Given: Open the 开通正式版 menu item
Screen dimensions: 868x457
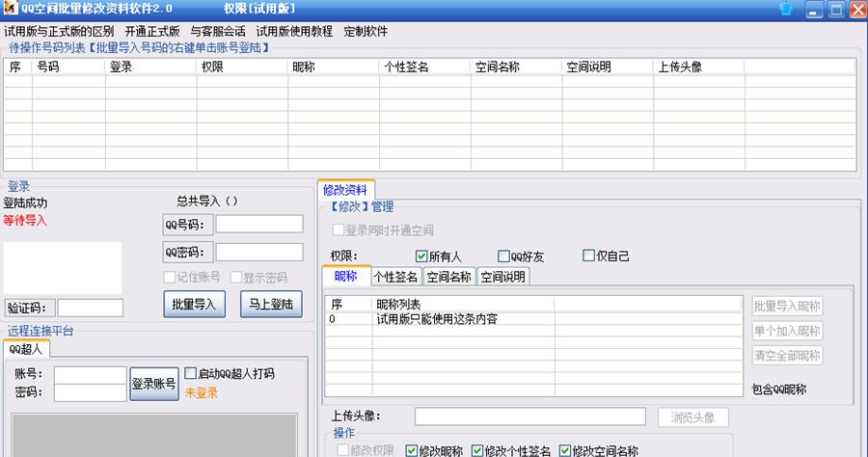Looking at the screenshot, I should tap(152, 32).
